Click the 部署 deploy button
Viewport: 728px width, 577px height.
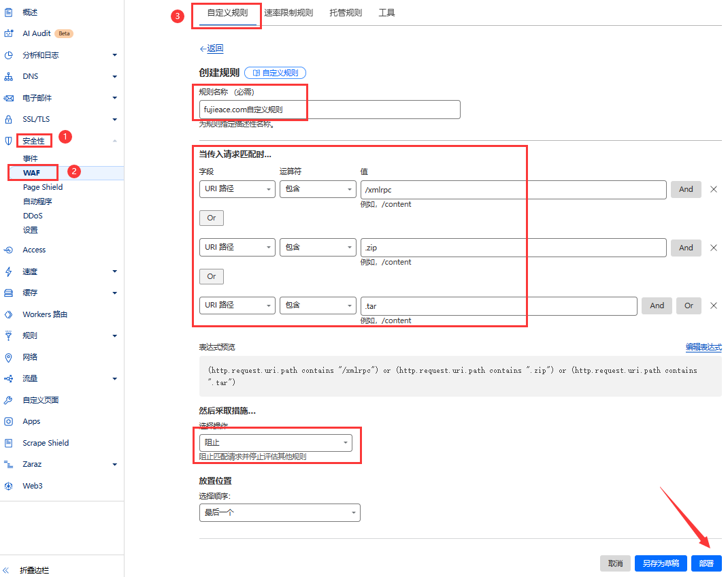pyautogui.click(x=706, y=563)
